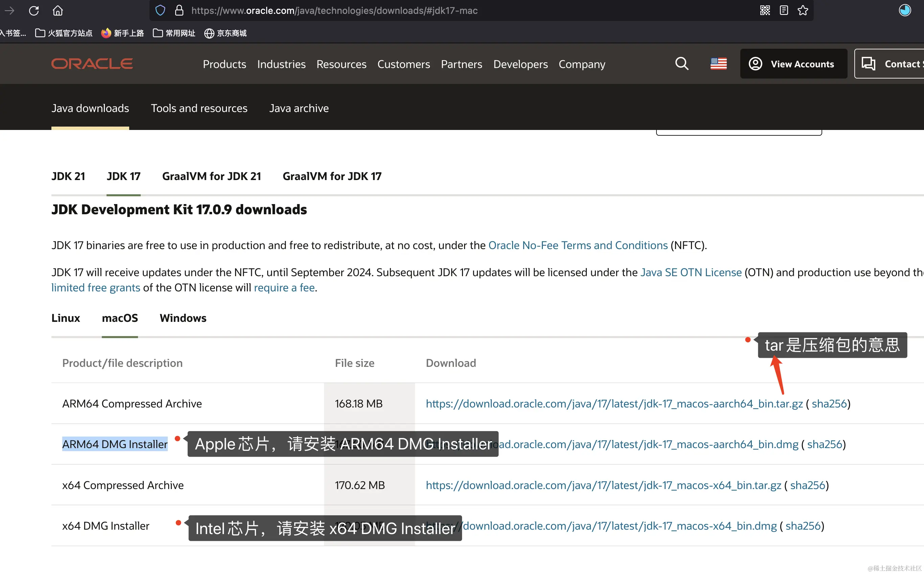Select the Windows platform tab
Screen dimensions: 924x574
pos(183,318)
